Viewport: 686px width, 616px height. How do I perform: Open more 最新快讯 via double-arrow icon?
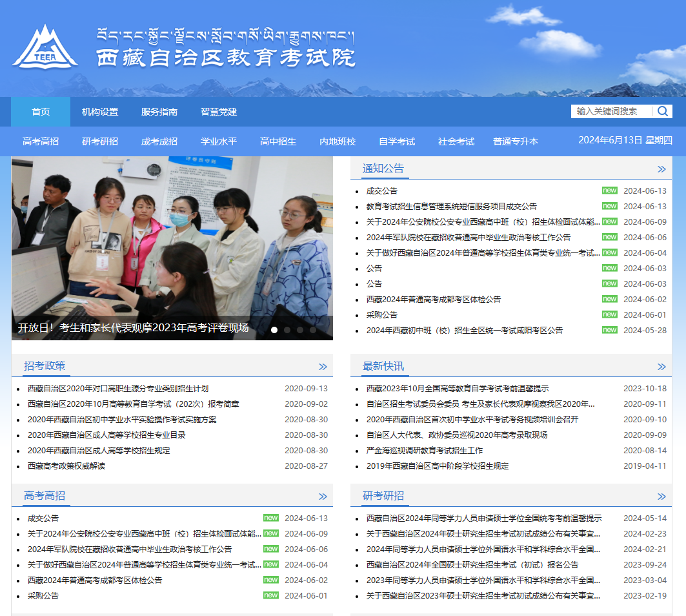click(x=661, y=367)
